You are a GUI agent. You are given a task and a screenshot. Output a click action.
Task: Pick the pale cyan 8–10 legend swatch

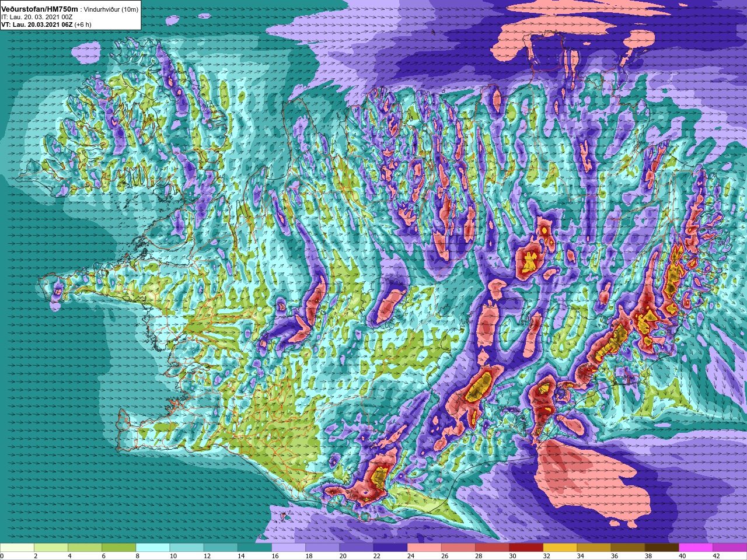click(x=152, y=548)
